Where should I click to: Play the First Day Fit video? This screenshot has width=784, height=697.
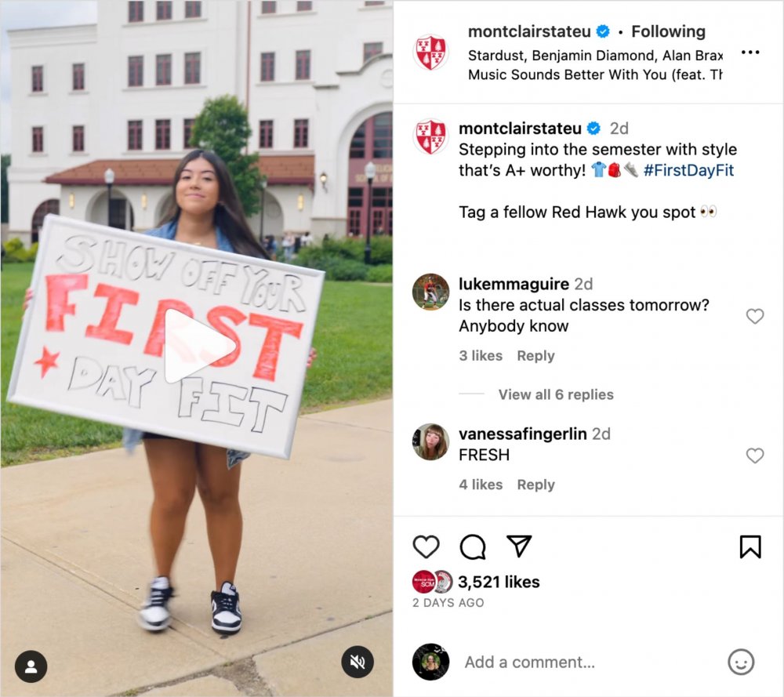coord(196,346)
